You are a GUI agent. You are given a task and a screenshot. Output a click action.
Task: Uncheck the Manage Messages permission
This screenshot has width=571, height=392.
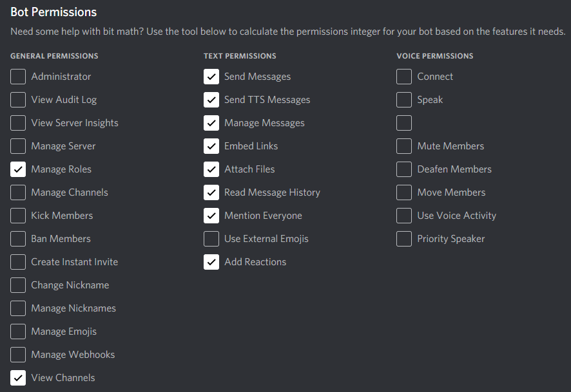[x=211, y=122]
